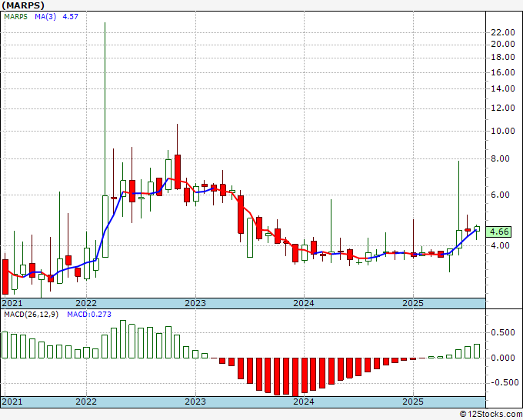Click the tallest green candlestick wick in 2022

coord(105,108)
